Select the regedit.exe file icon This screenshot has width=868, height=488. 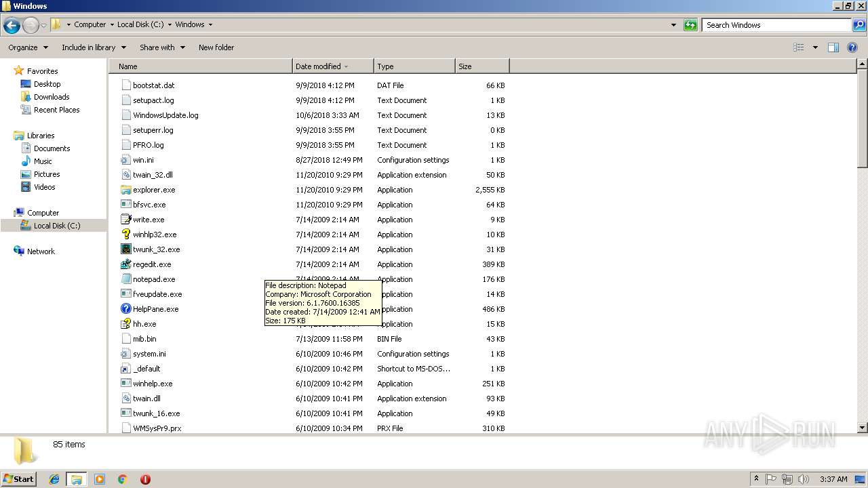125,264
